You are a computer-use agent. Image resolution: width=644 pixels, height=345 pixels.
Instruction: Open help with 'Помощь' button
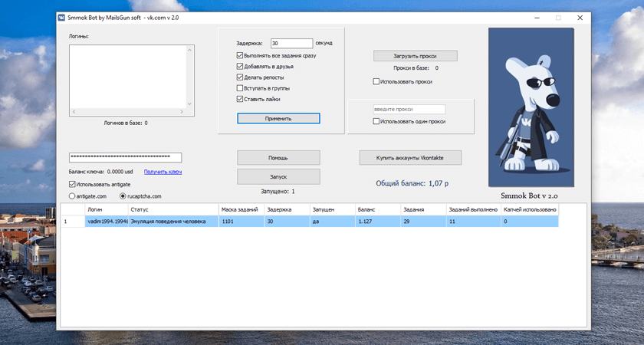pyautogui.click(x=278, y=158)
